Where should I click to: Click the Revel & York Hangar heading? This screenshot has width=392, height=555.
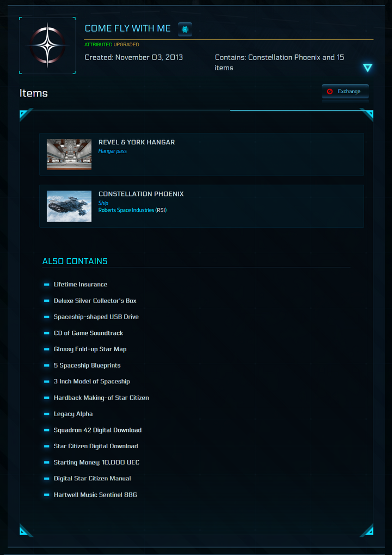(137, 142)
